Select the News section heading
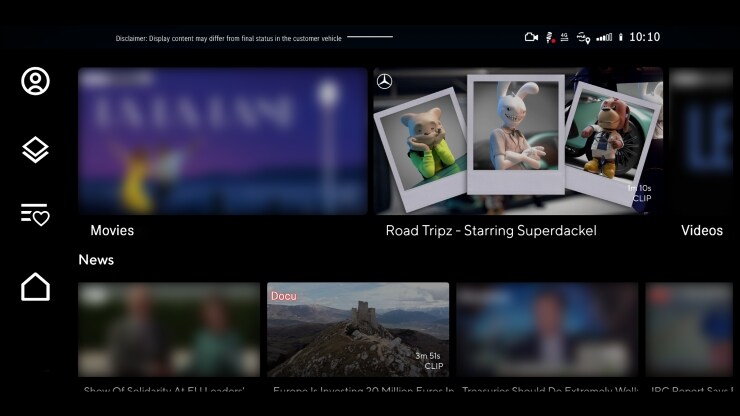 96,260
